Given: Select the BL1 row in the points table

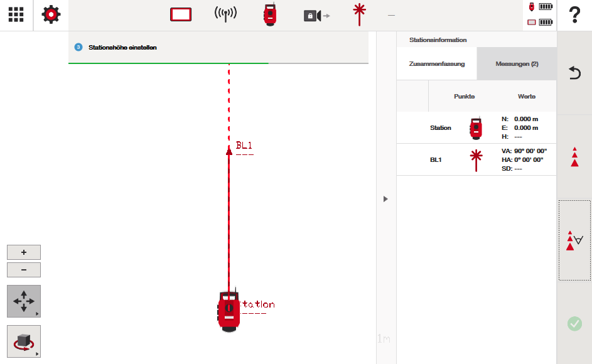Looking at the screenshot, I should coord(476,160).
